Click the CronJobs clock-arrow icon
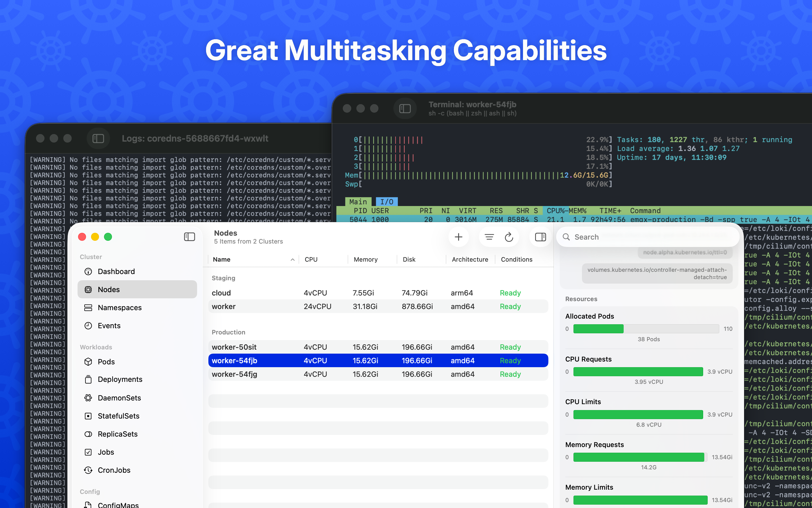This screenshot has height=508, width=812. [x=88, y=470]
